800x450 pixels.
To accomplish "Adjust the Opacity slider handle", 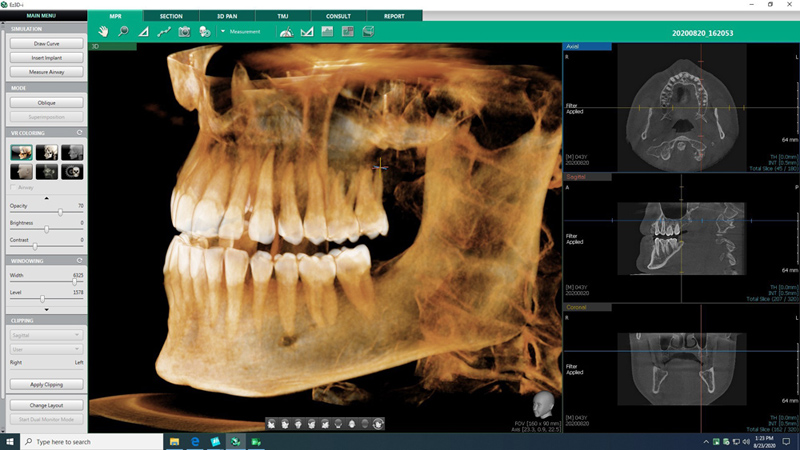I will [60, 212].
